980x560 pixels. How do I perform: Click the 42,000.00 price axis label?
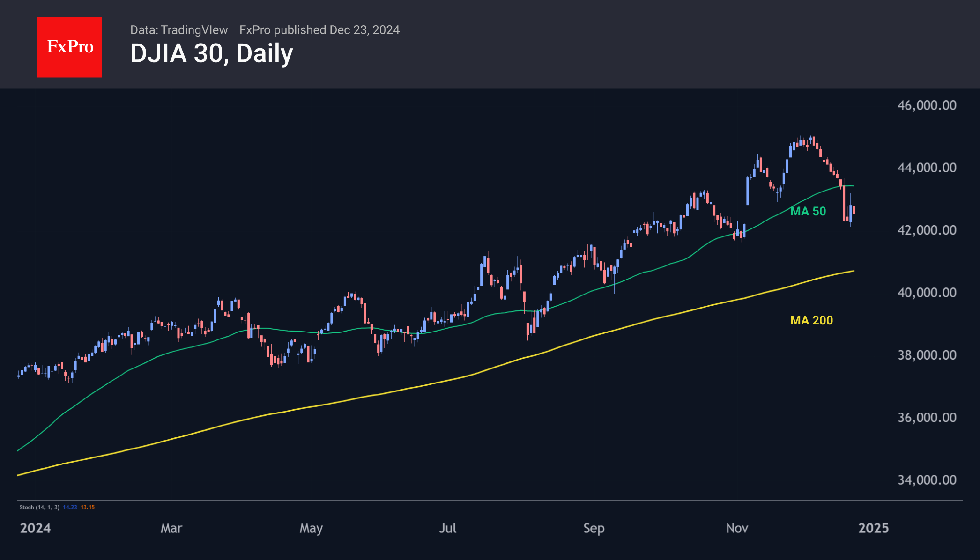(927, 230)
